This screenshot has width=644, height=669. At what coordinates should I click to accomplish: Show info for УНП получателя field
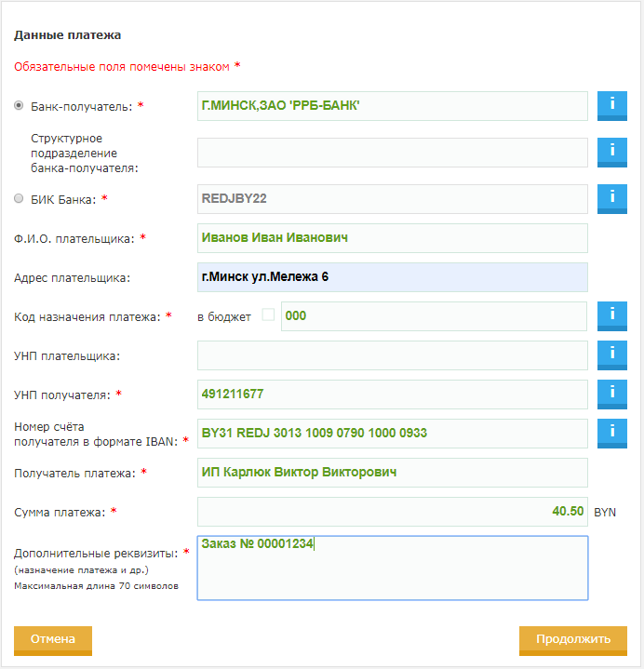tap(611, 395)
